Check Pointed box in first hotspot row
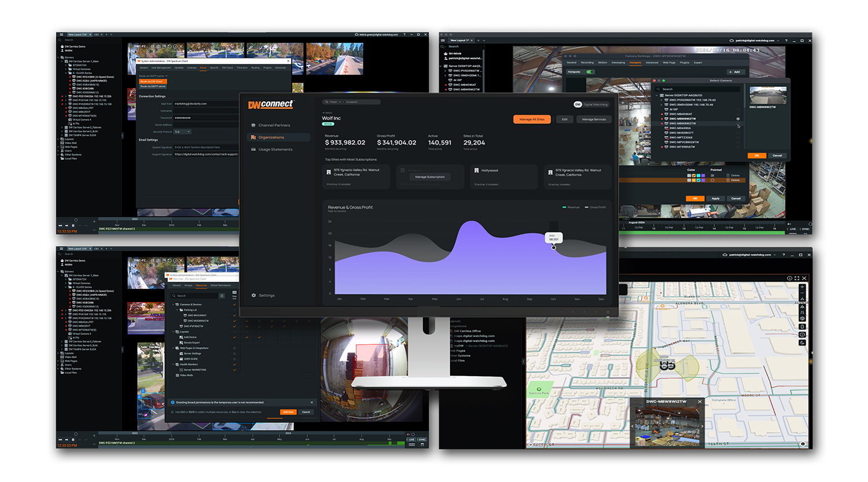Screen dimensions: 868x482 [x=712, y=175]
